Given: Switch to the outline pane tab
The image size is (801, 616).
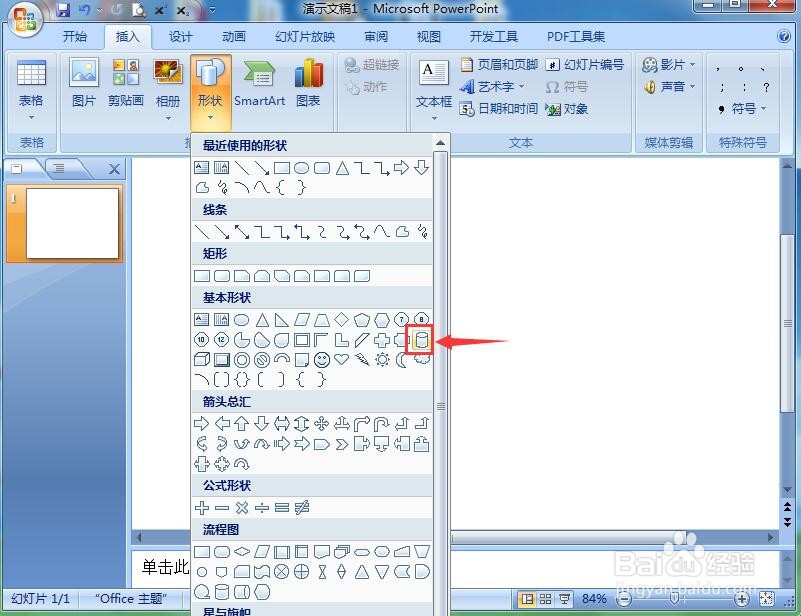Looking at the screenshot, I should (x=59, y=168).
